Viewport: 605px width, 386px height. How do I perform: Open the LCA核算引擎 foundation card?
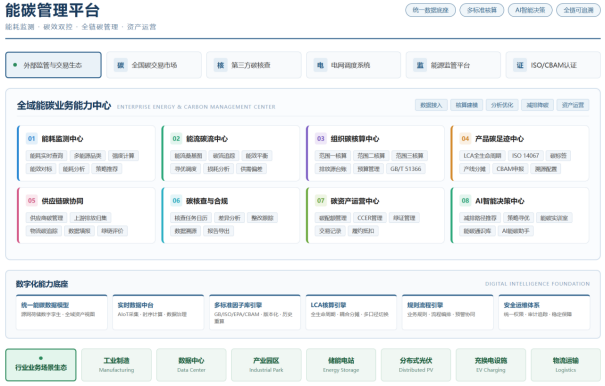click(x=351, y=312)
